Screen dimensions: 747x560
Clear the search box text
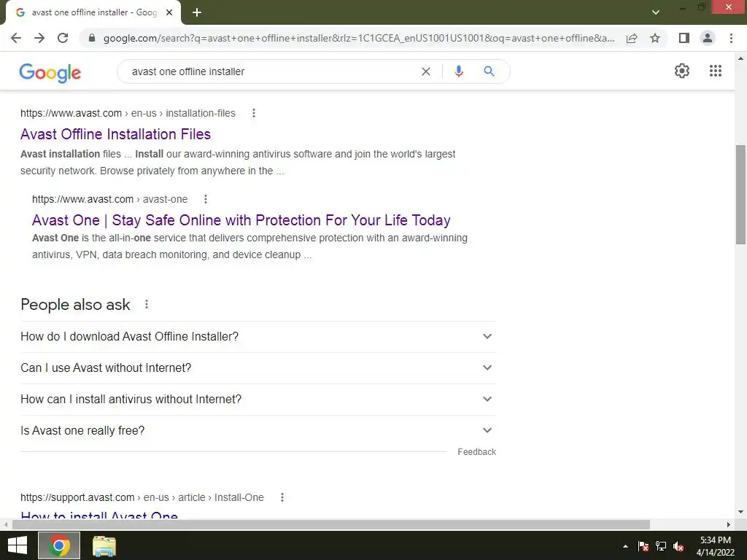click(426, 71)
